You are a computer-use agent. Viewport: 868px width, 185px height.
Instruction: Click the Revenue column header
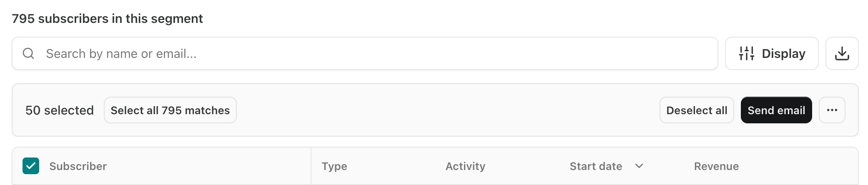click(x=716, y=166)
